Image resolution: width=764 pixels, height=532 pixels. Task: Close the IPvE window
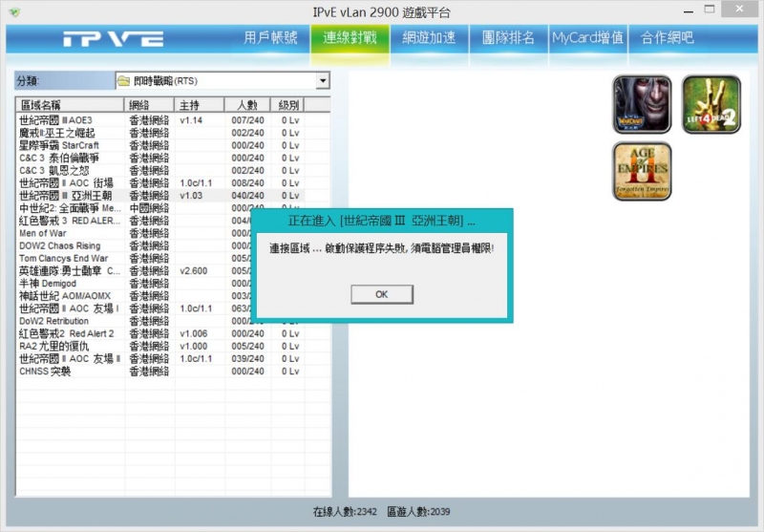(739, 9)
